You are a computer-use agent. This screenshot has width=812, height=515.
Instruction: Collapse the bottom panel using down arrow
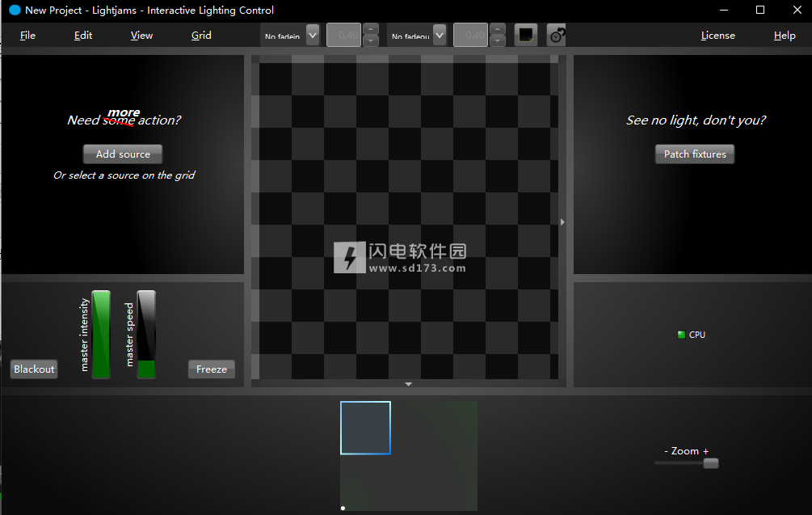[x=409, y=384]
